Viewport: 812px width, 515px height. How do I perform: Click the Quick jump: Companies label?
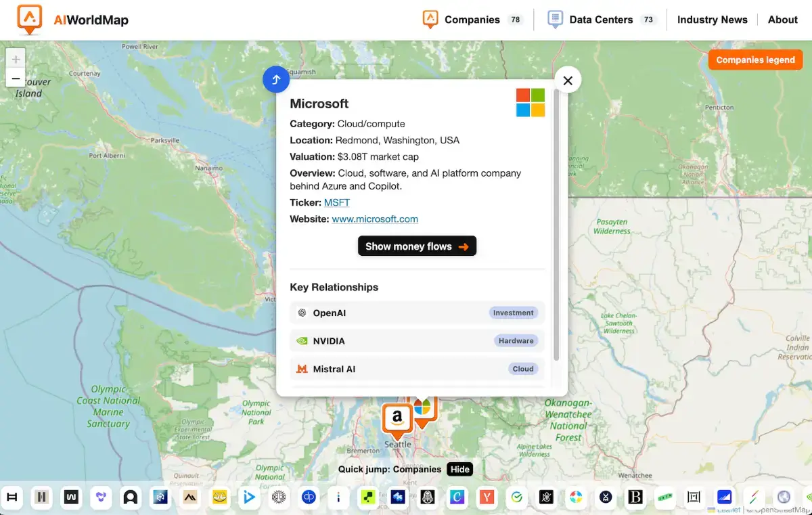390,469
